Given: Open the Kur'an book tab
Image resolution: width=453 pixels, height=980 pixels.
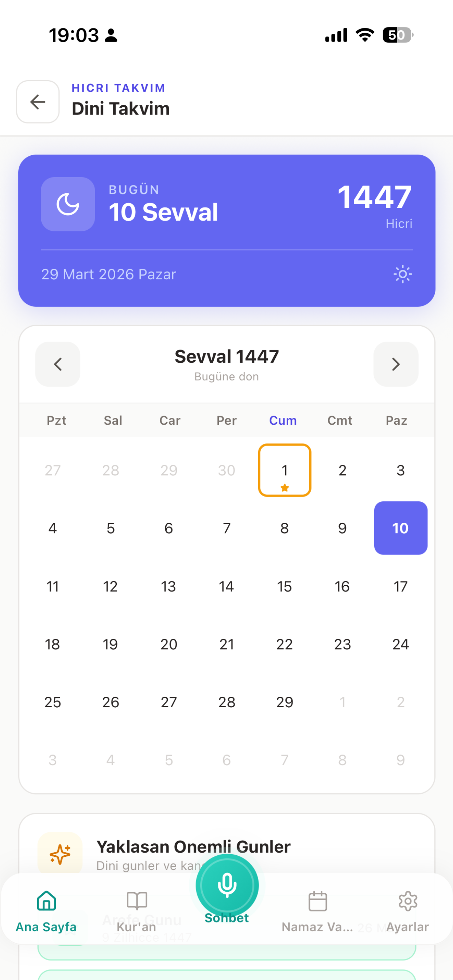Looking at the screenshot, I should tap(137, 911).
